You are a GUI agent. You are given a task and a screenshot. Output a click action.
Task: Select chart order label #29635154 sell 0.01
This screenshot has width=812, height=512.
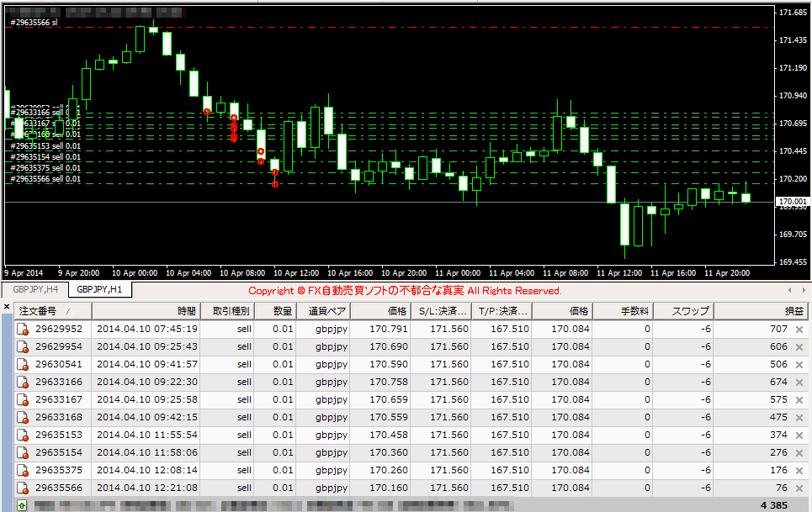45,156
